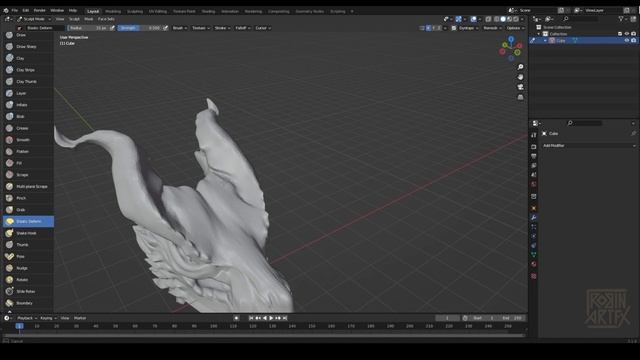Hide Collection with eye icon in outliner

tap(627, 34)
